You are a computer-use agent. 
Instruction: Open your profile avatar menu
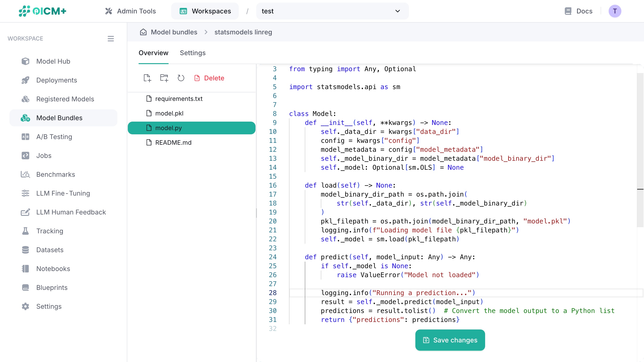[615, 11]
